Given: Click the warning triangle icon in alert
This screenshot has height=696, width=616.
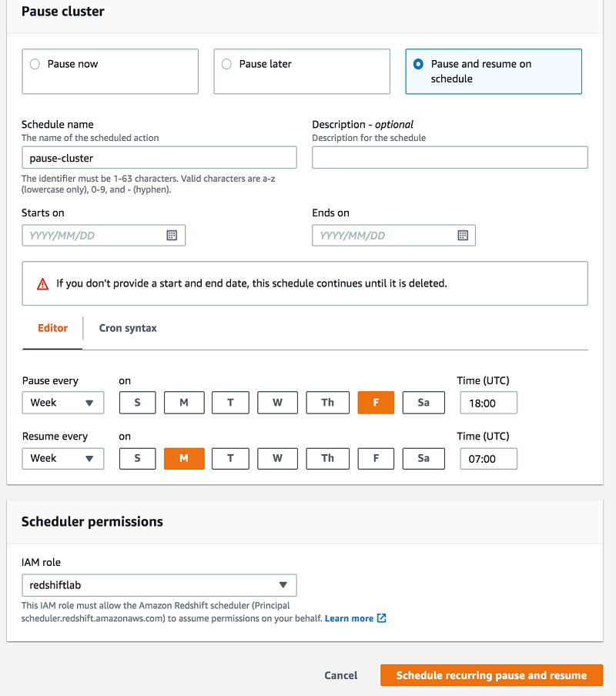Looking at the screenshot, I should coord(43,284).
